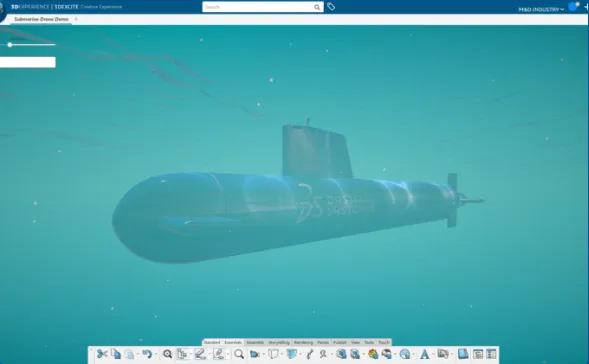Screen dimensions: 589x364
Task: Switch to the Rendering toolbar tab
Action: [x=303, y=342]
